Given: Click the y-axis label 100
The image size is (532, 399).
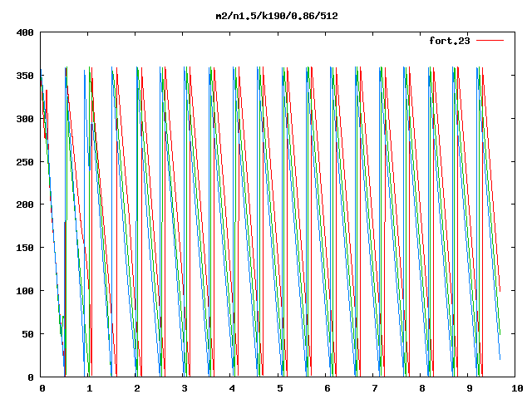Looking at the screenshot, I should coord(25,291).
